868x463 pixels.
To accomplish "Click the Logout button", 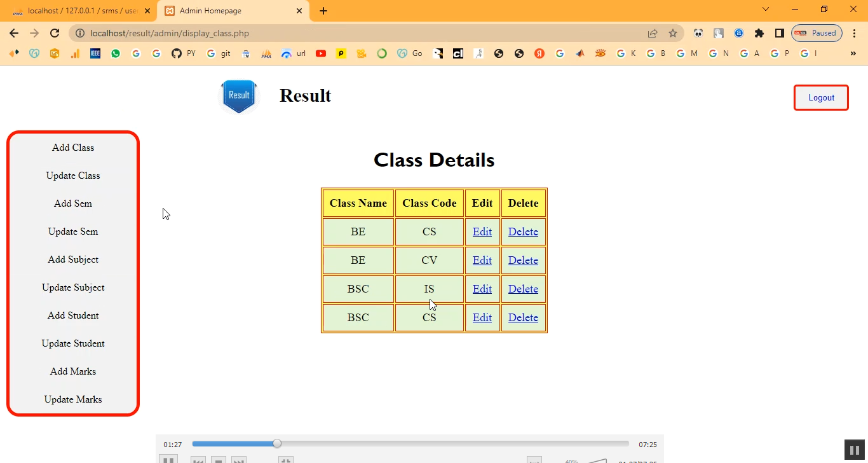I will coord(821,97).
